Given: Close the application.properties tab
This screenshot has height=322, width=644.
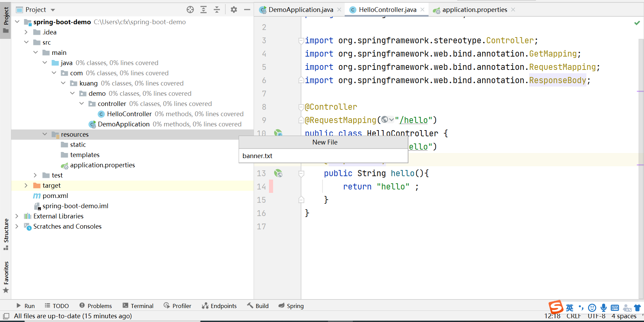Looking at the screenshot, I should 513,10.
